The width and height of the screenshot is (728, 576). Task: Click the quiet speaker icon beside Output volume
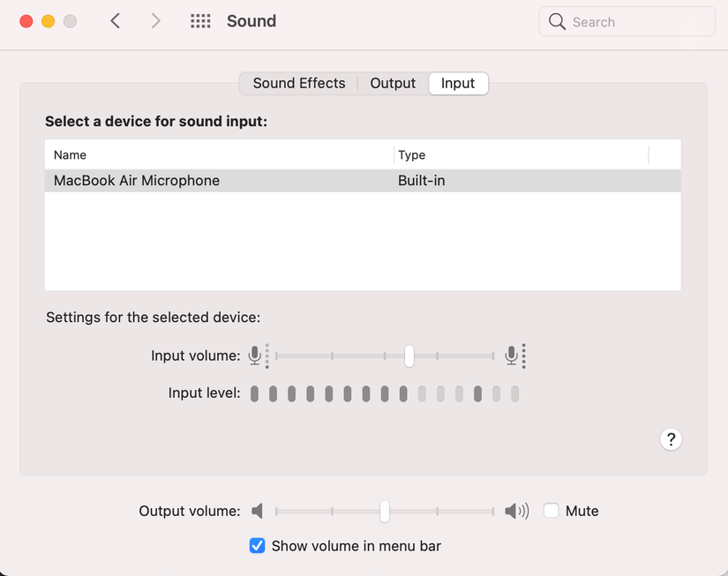click(x=257, y=511)
